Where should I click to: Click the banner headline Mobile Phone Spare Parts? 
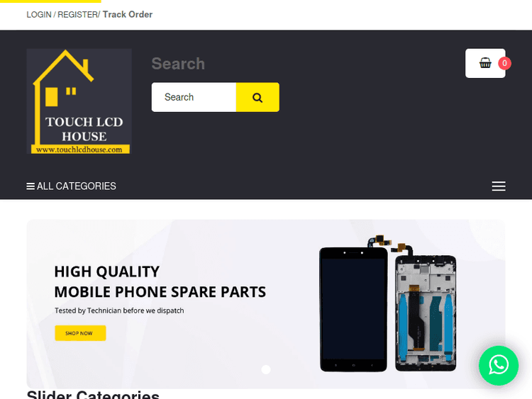pyautogui.click(x=160, y=292)
